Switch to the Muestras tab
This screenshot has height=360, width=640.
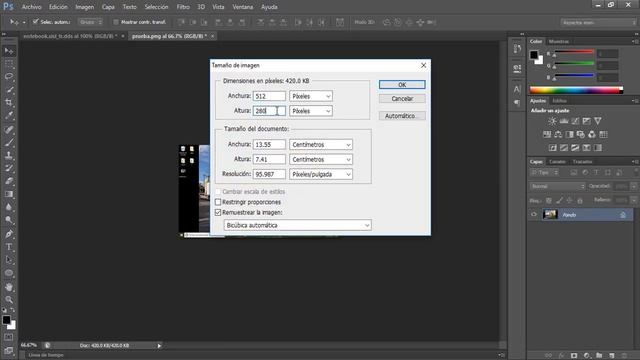click(x=559, y=41)
